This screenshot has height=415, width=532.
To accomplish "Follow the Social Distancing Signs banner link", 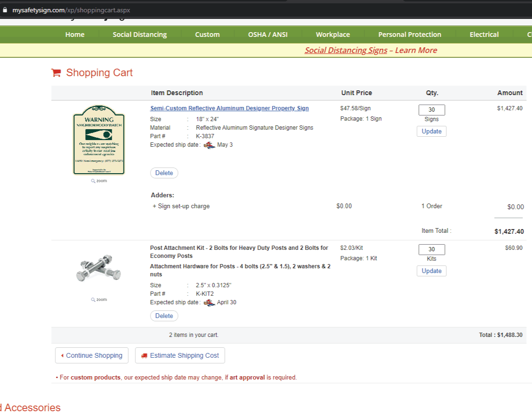I will [346, 50].
